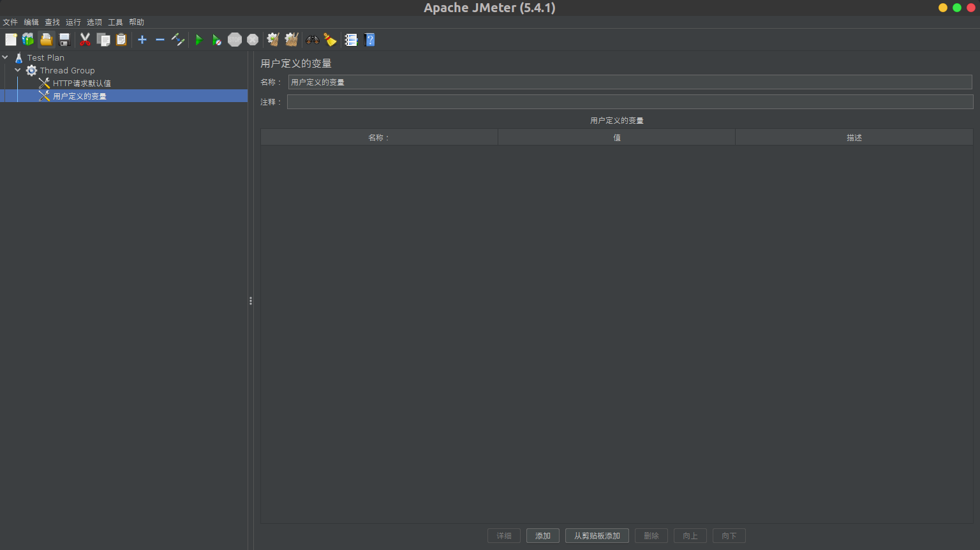The image size is (980, 550).
Task: Open the 选项 menu
Action: point(94,22)
